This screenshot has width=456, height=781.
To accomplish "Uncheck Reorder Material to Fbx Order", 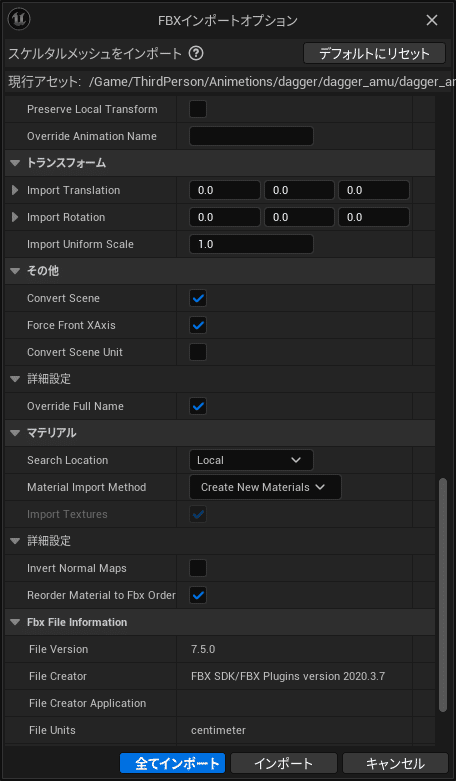I will click(x=198, y=595).
